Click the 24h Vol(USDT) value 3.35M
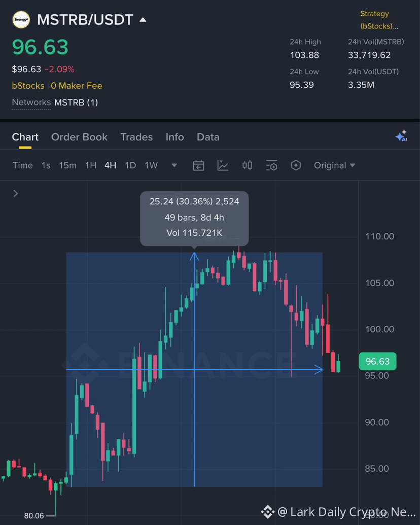 [361, 85]
